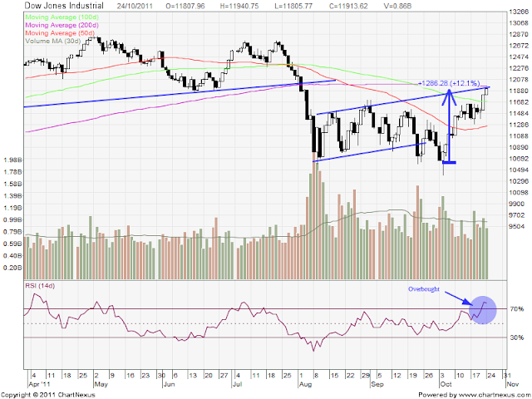
Task: Click the high value H=11940.75
Action: tap(239, 6)
